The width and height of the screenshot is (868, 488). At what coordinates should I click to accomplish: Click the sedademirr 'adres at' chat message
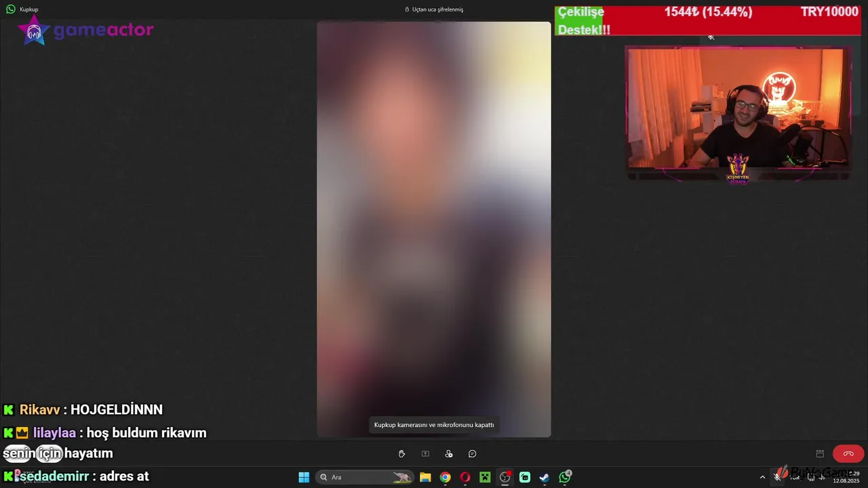[76, 476]
